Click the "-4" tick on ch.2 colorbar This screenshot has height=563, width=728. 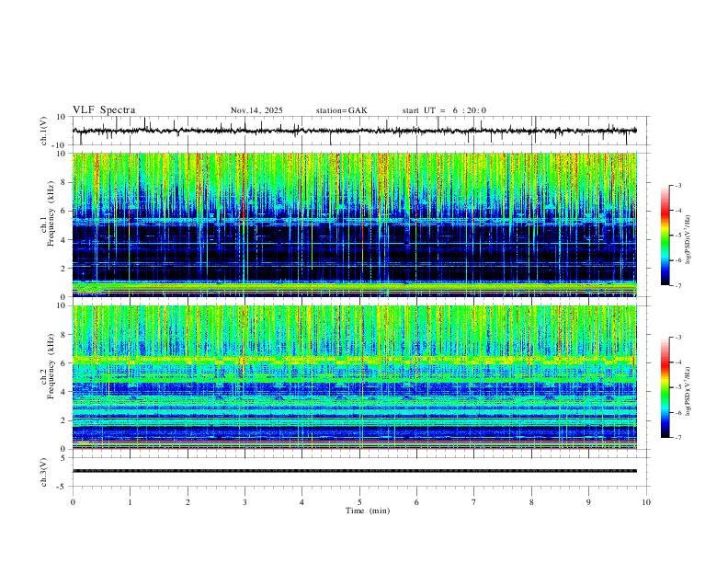[x=677, y=362]
